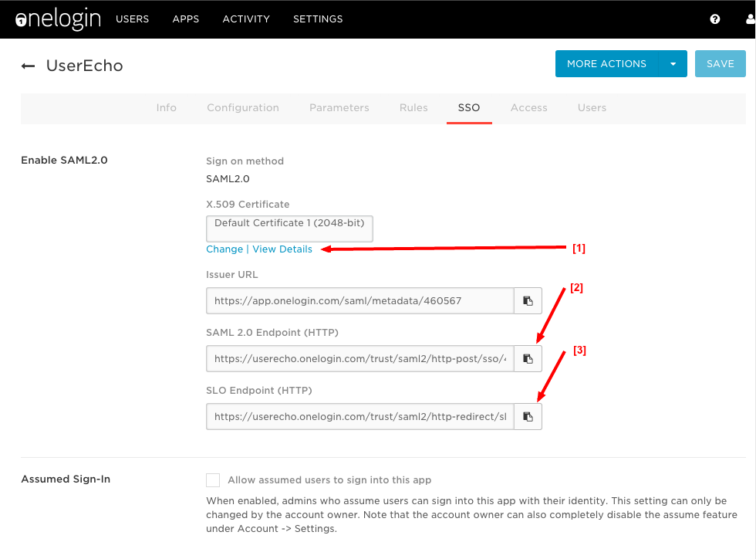
Task: Switch to the Access tab
Action: [x=529, y=107]
